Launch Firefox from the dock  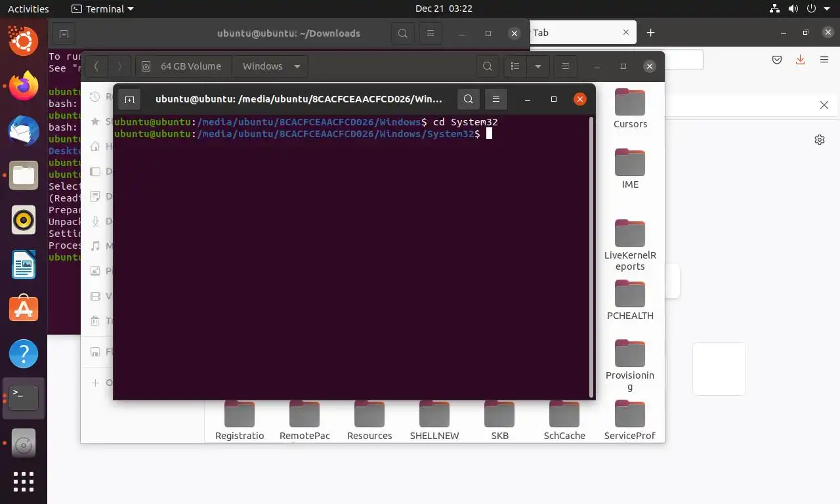[x=24, y=86]
